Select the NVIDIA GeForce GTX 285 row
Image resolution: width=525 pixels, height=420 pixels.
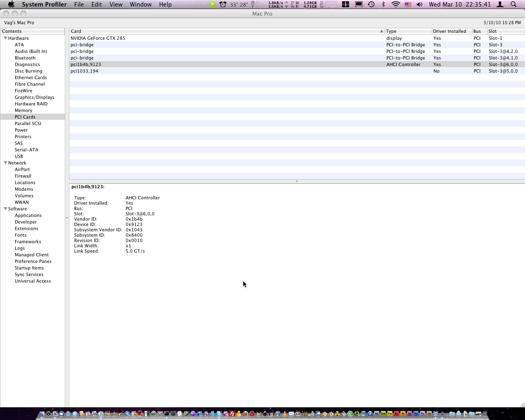297,38
